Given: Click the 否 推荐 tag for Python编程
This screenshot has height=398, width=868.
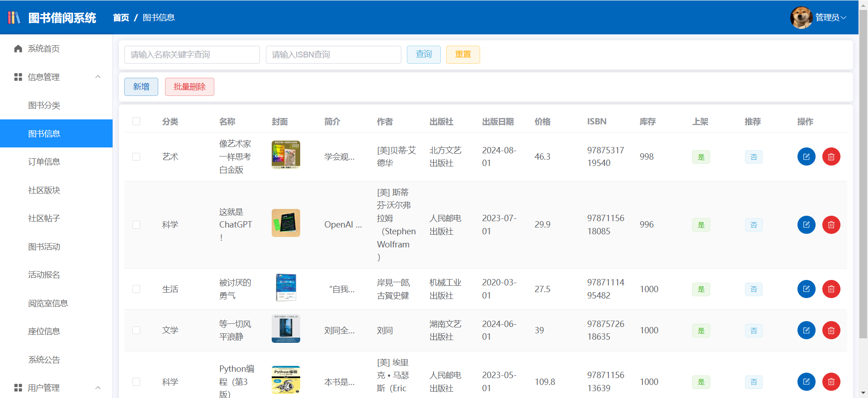Looking at the screenshot, I should point(754,382).
